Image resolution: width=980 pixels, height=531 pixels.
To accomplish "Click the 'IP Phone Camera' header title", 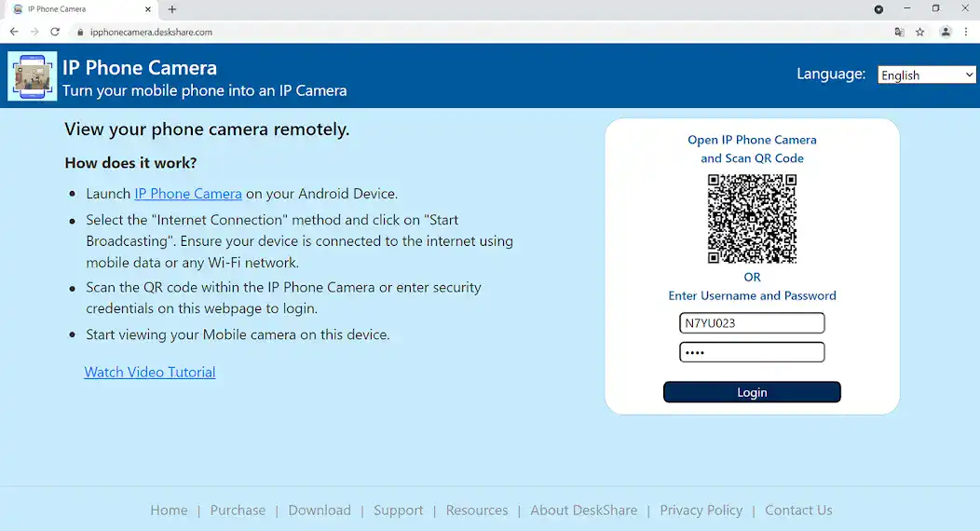I will pos(140,67).
